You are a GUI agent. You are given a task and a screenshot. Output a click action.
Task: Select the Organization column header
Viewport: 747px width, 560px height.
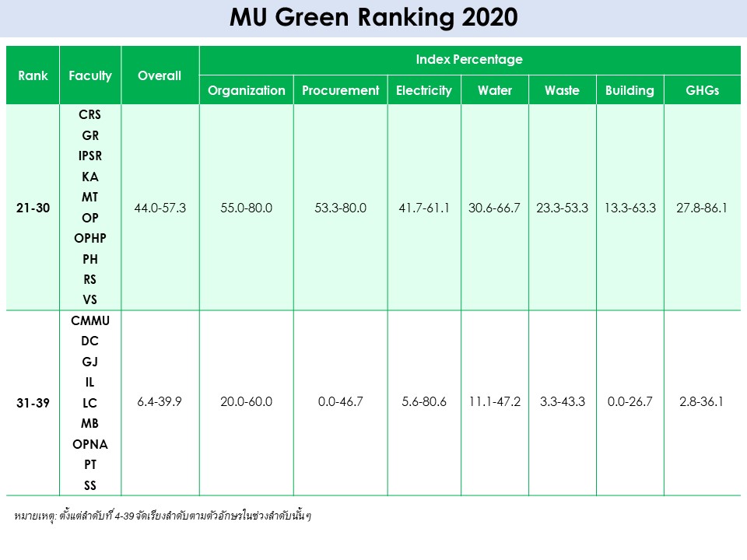tap(247, 90)
